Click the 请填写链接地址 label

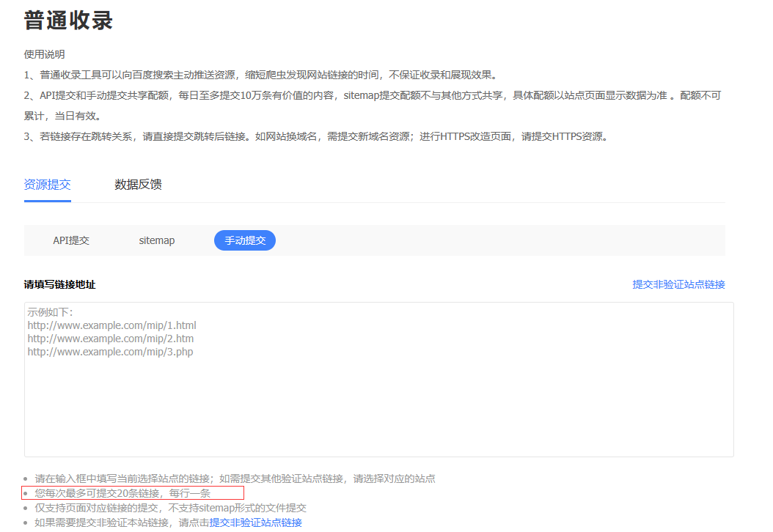(x=55, y=284)
